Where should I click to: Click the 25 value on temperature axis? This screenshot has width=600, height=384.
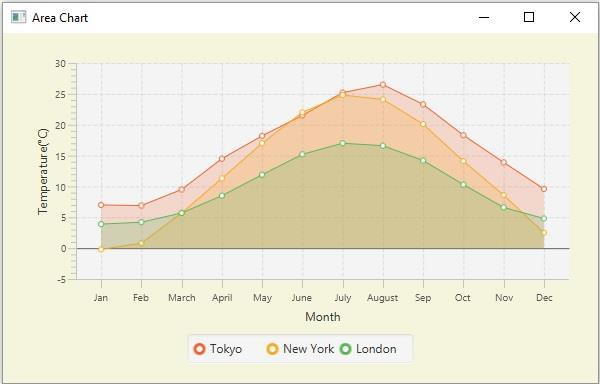[x=60, y=94]
